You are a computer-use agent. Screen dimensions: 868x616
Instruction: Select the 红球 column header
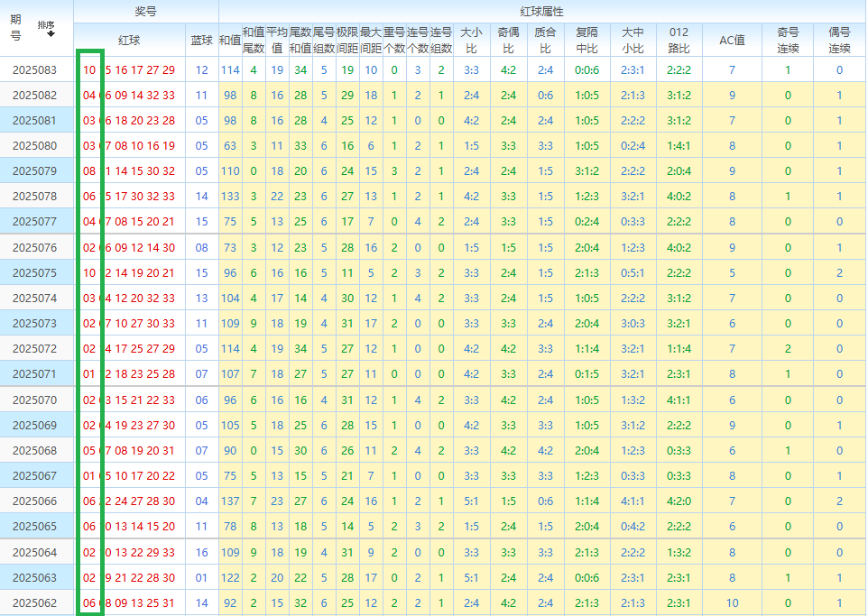pos(129,41)
